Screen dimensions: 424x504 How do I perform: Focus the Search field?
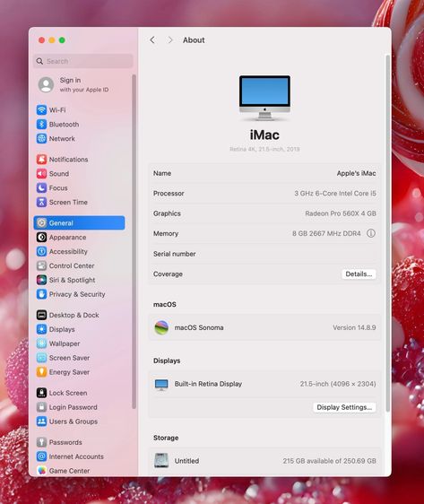click(83, 61)
